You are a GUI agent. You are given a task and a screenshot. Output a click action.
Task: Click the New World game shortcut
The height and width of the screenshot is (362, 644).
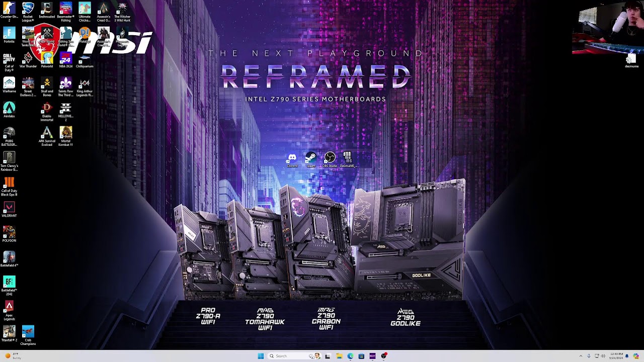point(47,36)
